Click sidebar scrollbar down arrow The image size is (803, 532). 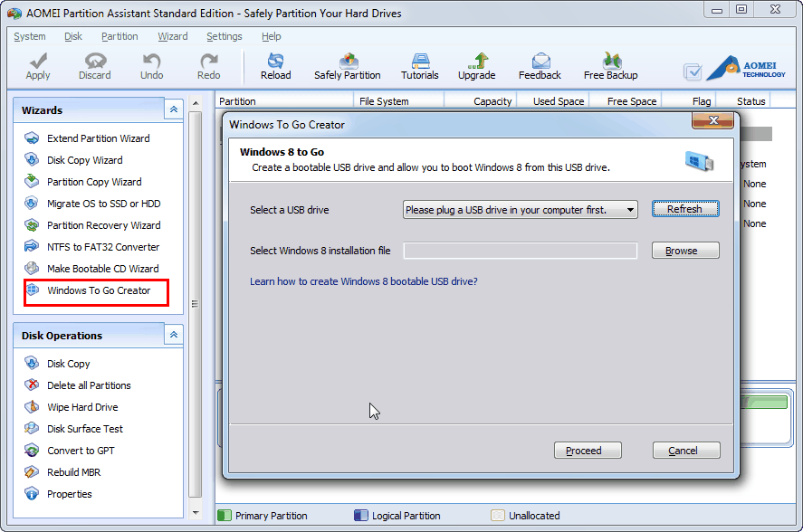click(196, 512)
